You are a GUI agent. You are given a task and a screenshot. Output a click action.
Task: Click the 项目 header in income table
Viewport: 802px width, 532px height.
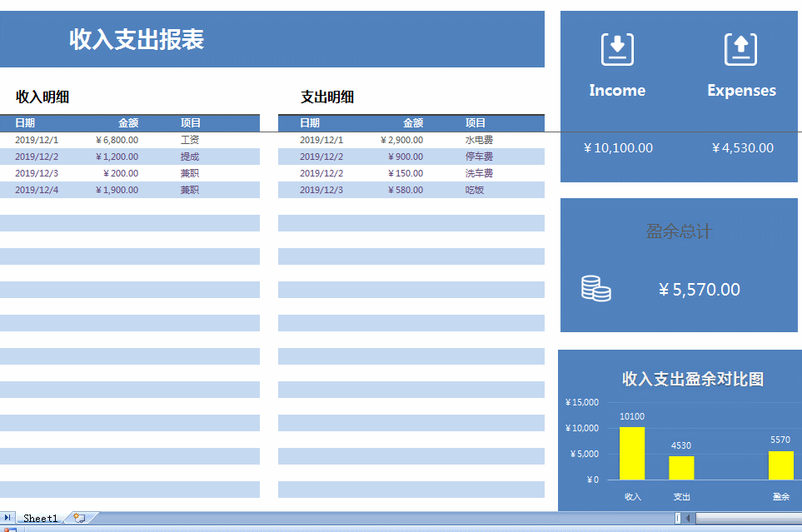click(x=190, y=122)
